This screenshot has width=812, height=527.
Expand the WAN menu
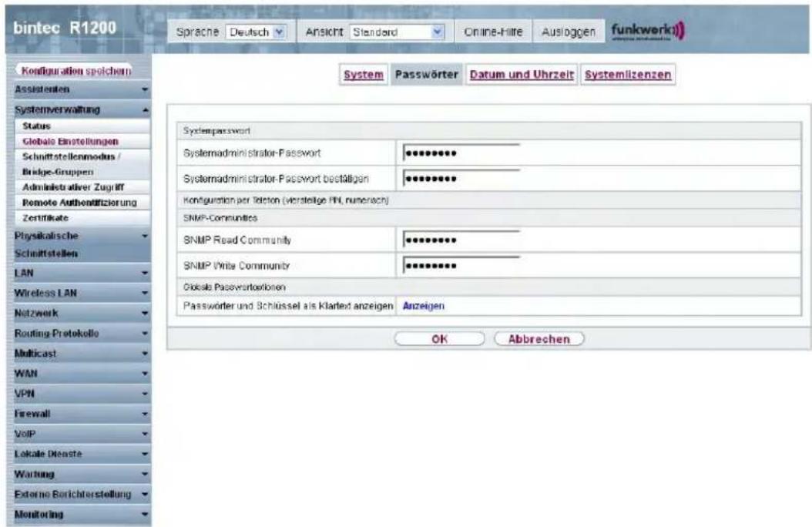coord(80,373)
